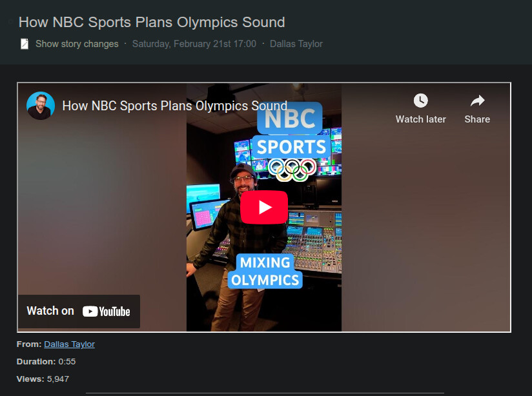Screen dimensions: 532x396
Task: Click Dallas Taylor in the header byline
Action: [296, 44]
